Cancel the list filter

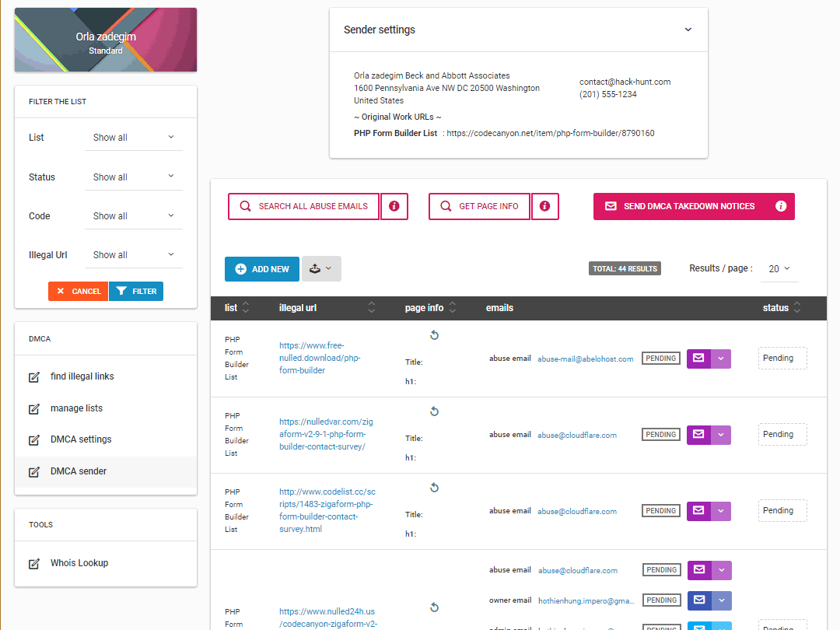pos(79,292)
